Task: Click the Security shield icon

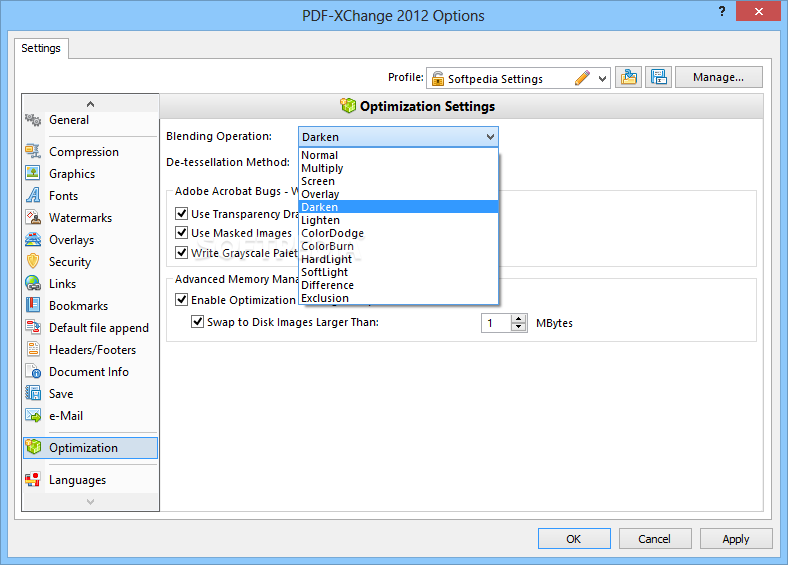Action: [33, 261]
